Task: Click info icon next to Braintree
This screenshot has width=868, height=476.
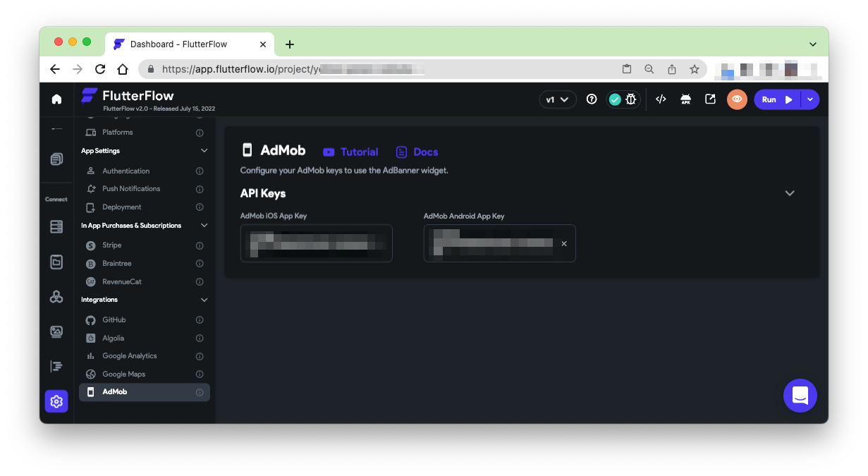Action: [200, 264]
